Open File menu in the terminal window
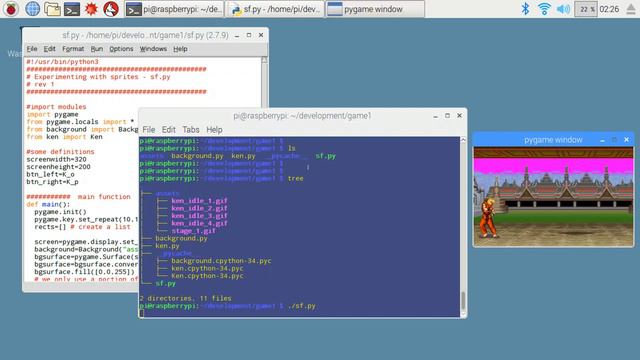Viewport: 640px width, 360px height. point(149,129)
